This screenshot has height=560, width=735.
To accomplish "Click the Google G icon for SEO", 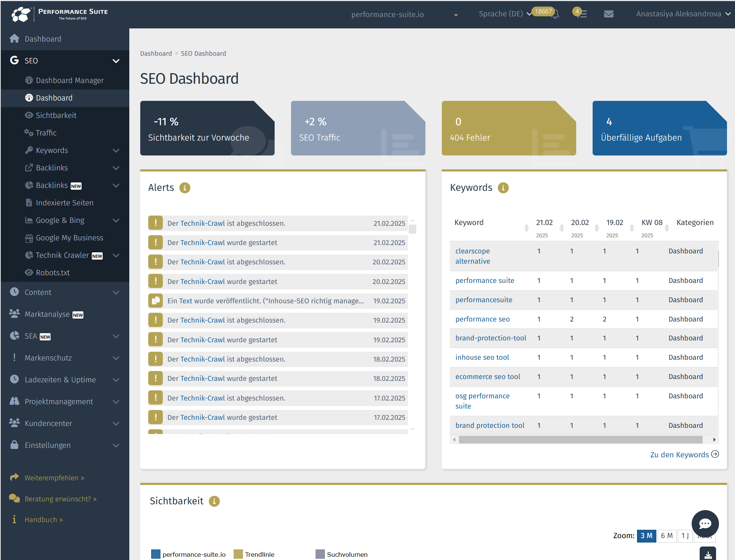I will click(x=14, y=60).
